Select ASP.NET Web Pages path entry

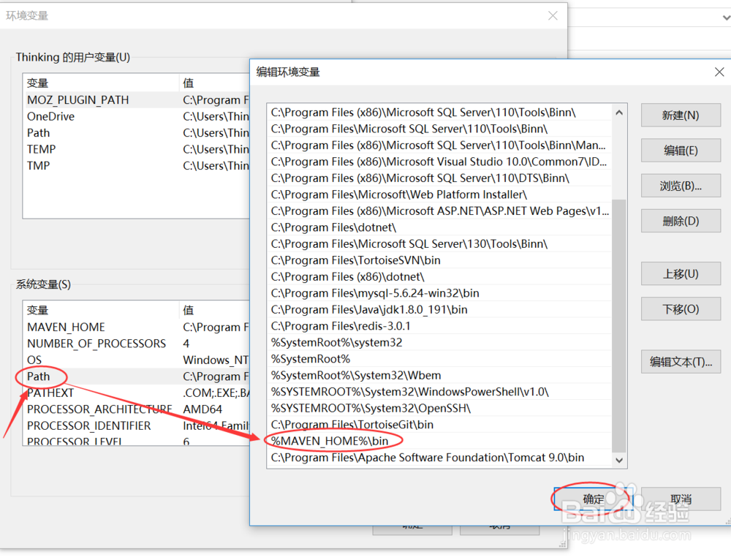click(439, 211)
